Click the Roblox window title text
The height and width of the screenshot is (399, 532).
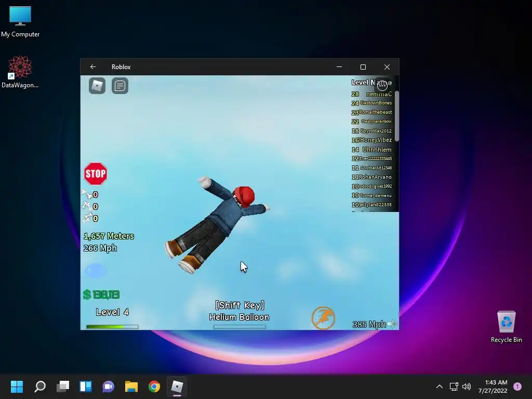point(121,67)
